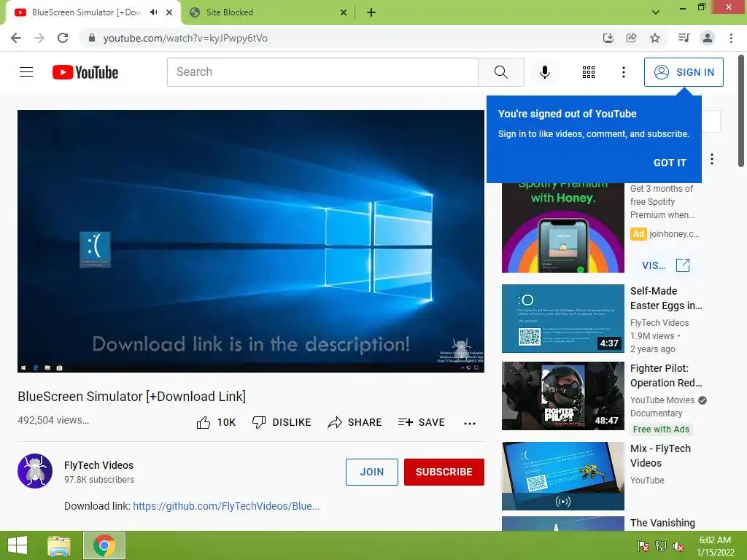Start voice search with the microphone icon
Viewport: 747px width, 560px height.
[544, 72]
